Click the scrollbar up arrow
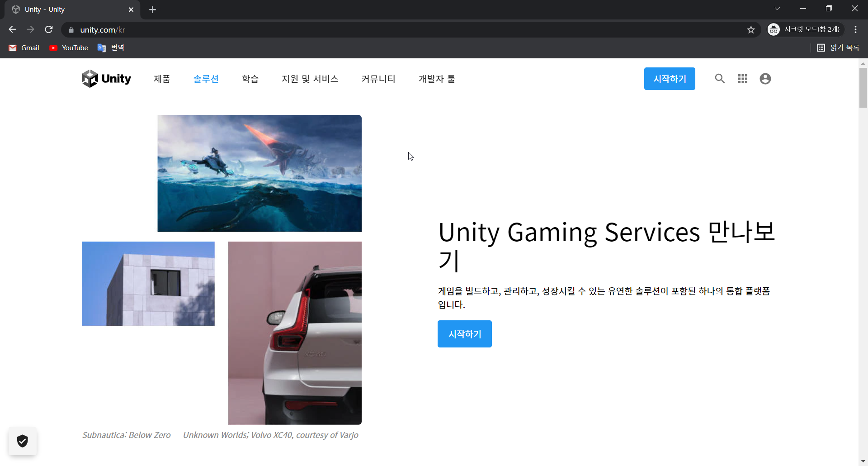Viewport: 868px width, 466px height. [x=863, y=63]
